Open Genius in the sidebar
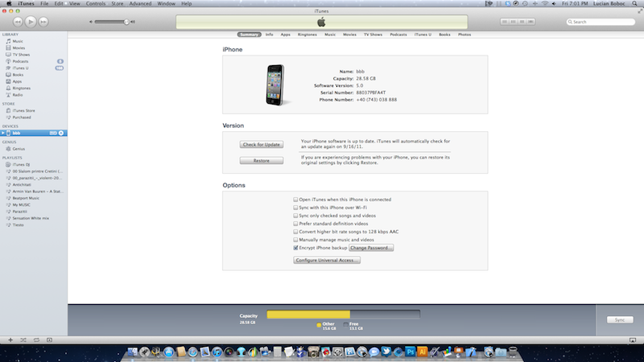 coord(18,149)
